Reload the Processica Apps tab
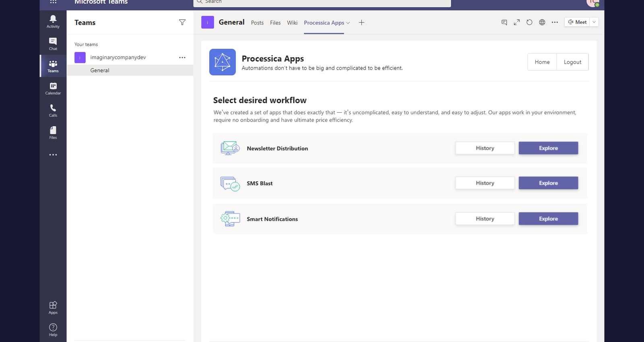 tap(529, 22)
